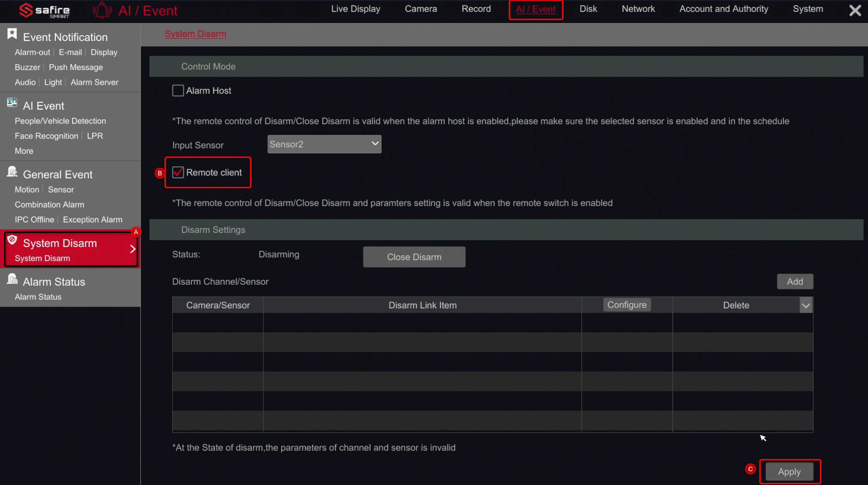Click the Apply button
The width and height of the screenshot is (868, 485).
[789, 472]
